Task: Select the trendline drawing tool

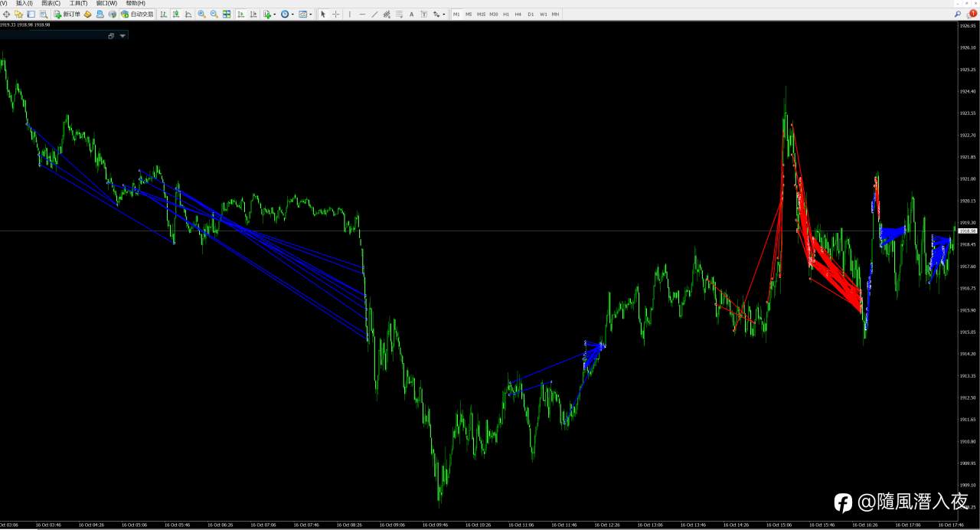Action: coord(374,14)
